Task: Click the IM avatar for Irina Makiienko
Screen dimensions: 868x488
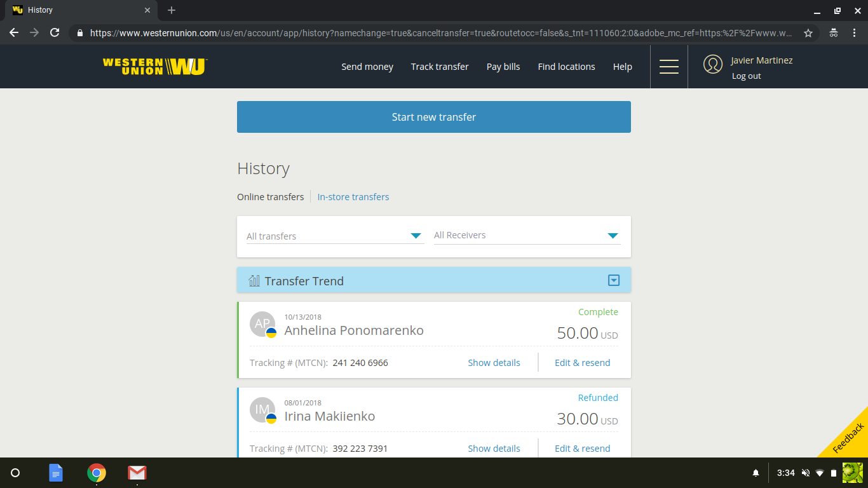Action: (262, 410)
